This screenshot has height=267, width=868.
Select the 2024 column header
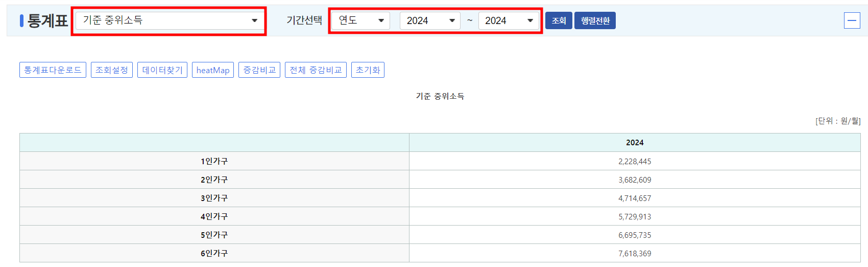[x=635, y=143]
